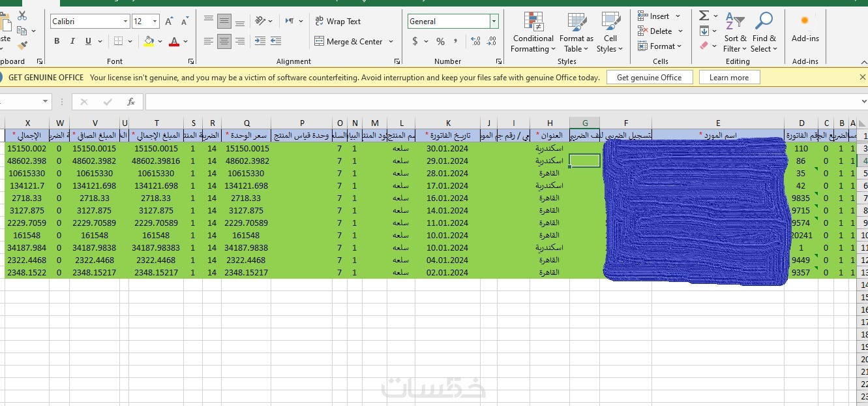Apply comma style
The image size is (868, 406).
tap(455, 41)
